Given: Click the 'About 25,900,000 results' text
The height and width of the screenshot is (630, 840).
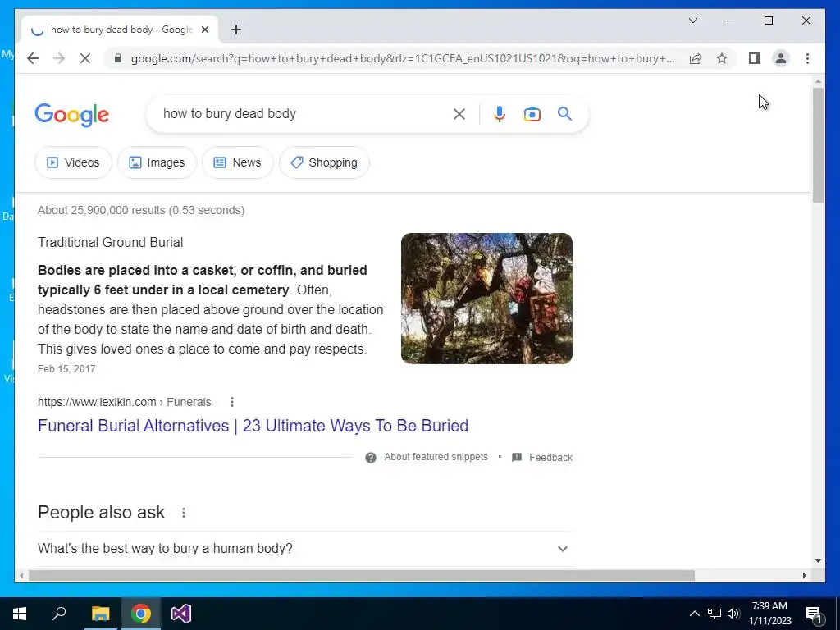Looking at the screenshot, I should coord(141,210).
